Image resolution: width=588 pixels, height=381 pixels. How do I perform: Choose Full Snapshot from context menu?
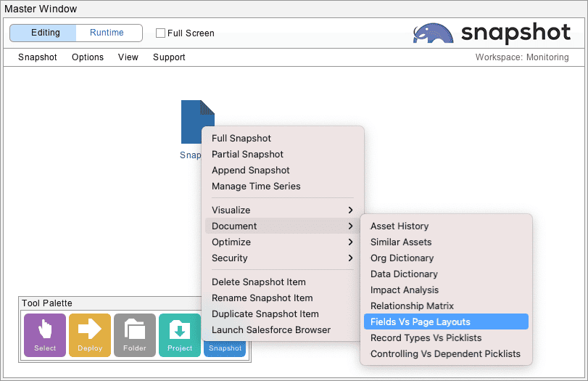coord(283,138)
